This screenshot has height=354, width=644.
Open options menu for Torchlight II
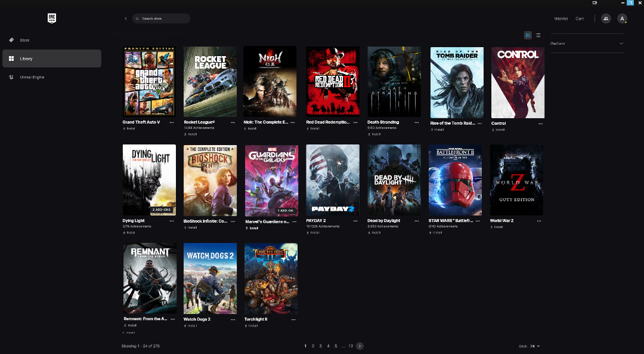(x=293, y=319)
